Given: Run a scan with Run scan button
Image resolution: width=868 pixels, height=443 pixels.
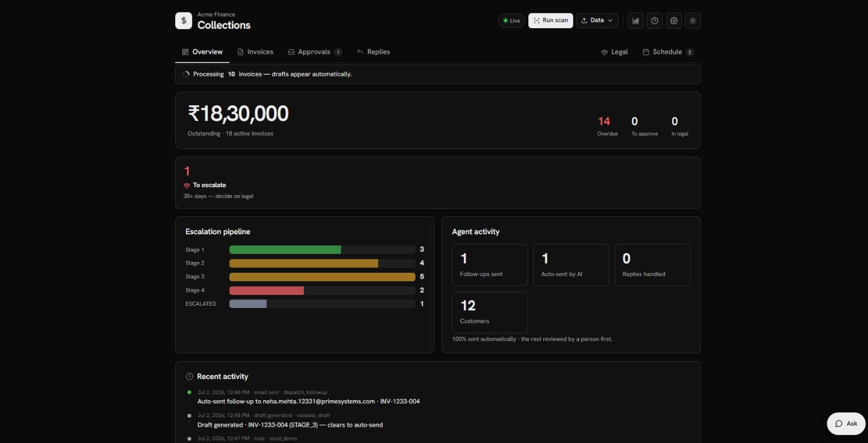Looking at the screenshot, I should coord(551,21).
